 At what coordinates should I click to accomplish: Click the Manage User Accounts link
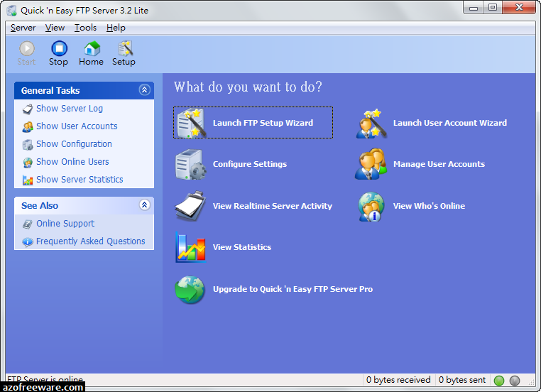tap(439, 164)
